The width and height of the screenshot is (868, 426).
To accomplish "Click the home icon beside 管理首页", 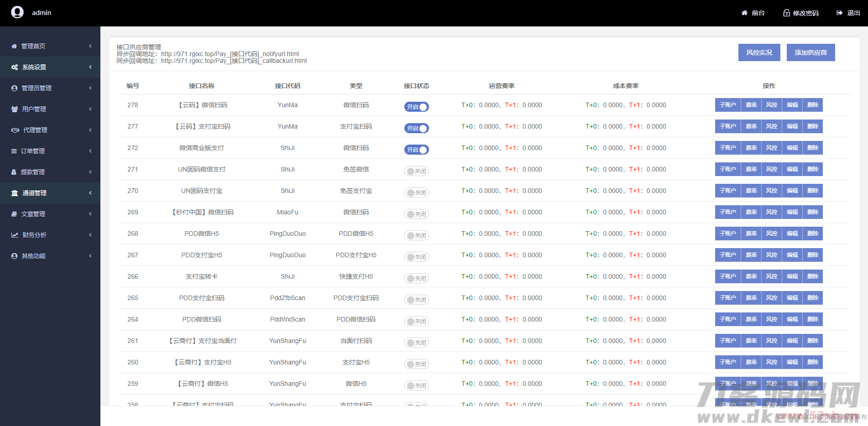I will tap(14, 46).
